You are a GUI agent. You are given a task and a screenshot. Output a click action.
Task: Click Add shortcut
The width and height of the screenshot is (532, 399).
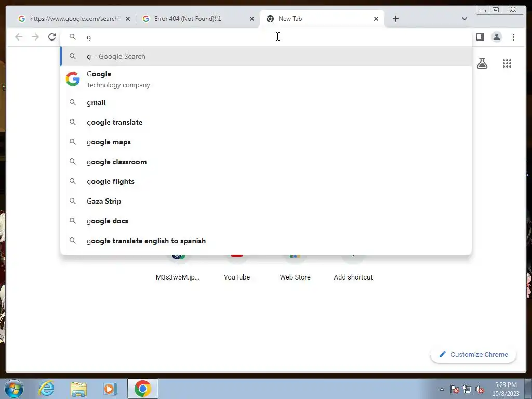click(x=353, y=268)
